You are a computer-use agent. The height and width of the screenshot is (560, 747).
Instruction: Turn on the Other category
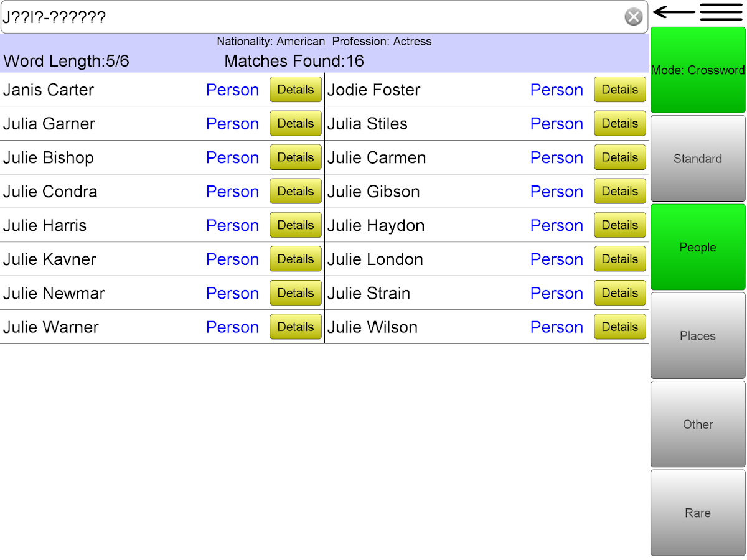tap(698, 424)
